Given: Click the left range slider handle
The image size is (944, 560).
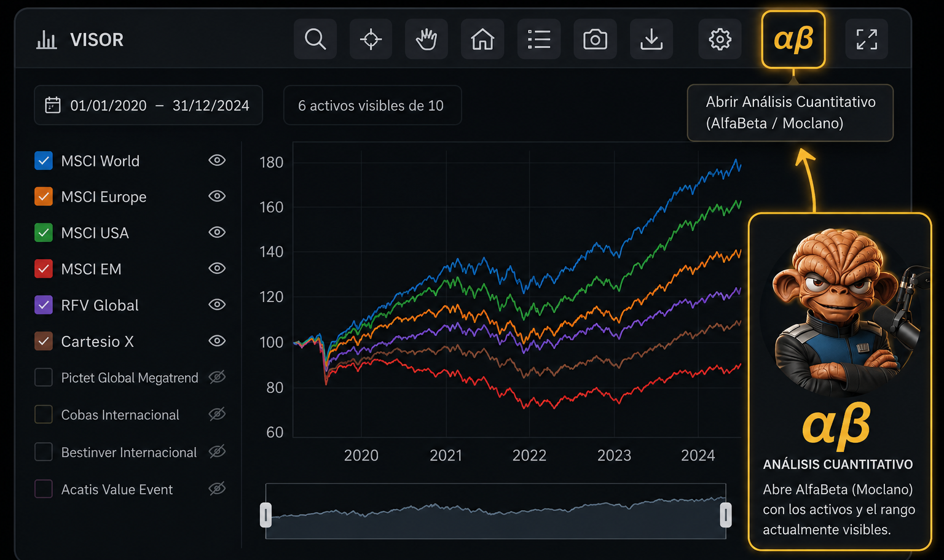Looking at the screenshot, I should [x=265, y=515].
